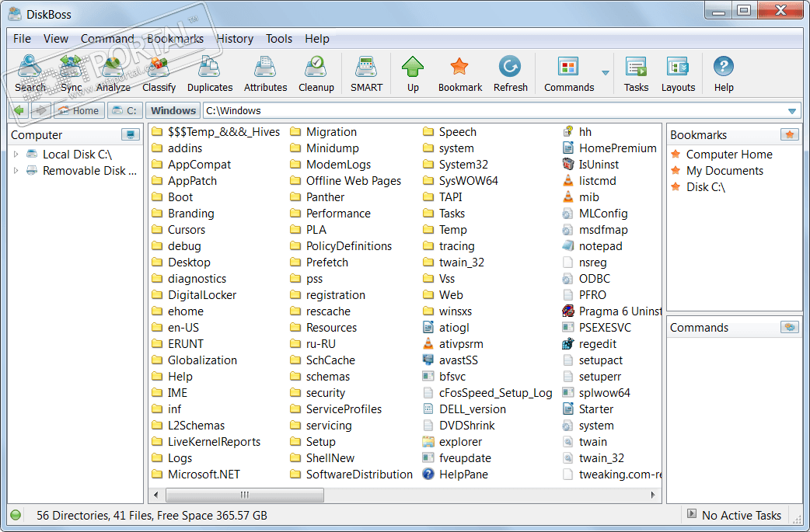Select the SoftwareDistribution folder
This screenshot has width=810, height=532.
(351, 475)
